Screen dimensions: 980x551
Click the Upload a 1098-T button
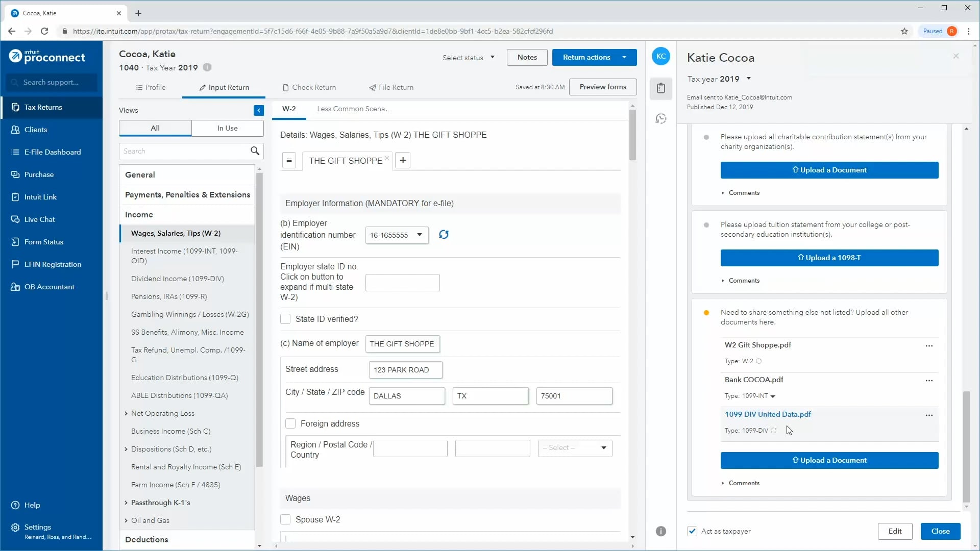829,258
